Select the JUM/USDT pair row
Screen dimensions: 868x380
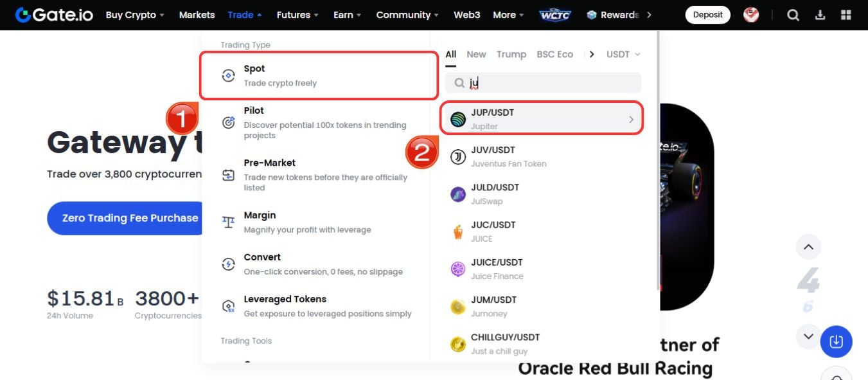pyautogui.click(x=543, y=307)
